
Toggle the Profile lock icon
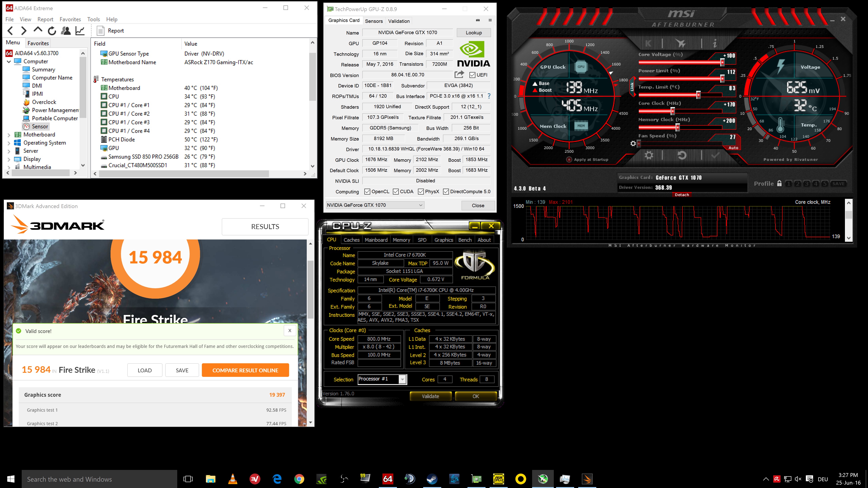tap(779, 183)
